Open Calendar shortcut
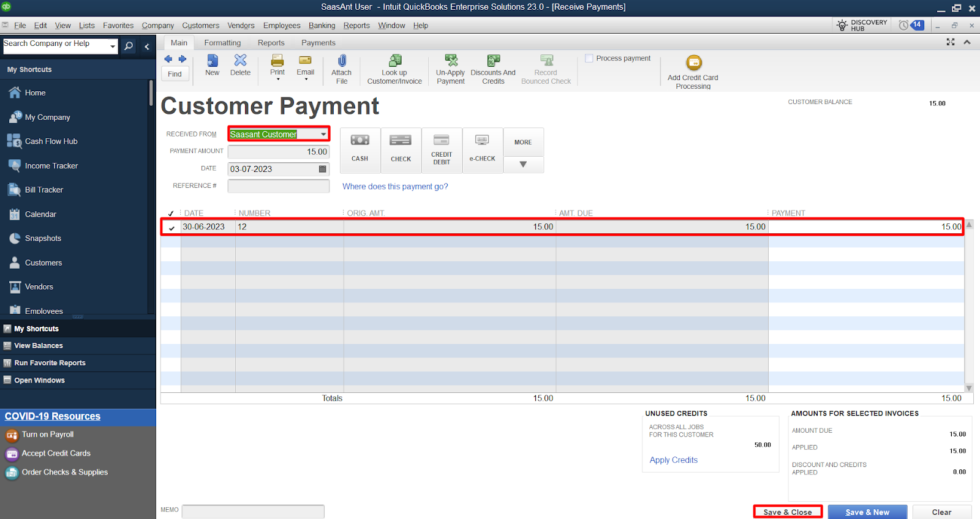 [x=40, y=214]
